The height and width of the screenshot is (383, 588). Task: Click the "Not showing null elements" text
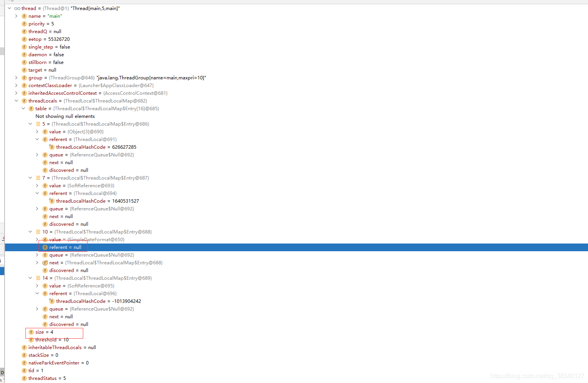[x=65, y=116]
